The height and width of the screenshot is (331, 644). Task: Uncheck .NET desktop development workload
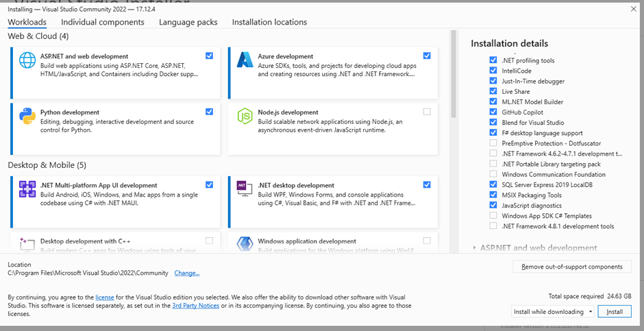point(427,185)
